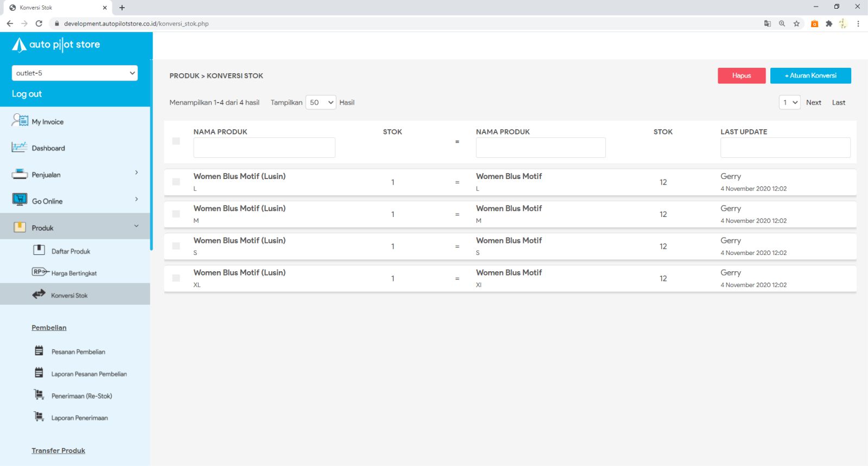Image resolution: width=868 pixels, height=466 pixels.
Task: Click the red Hapus button
Action: (x=741, y=75)
